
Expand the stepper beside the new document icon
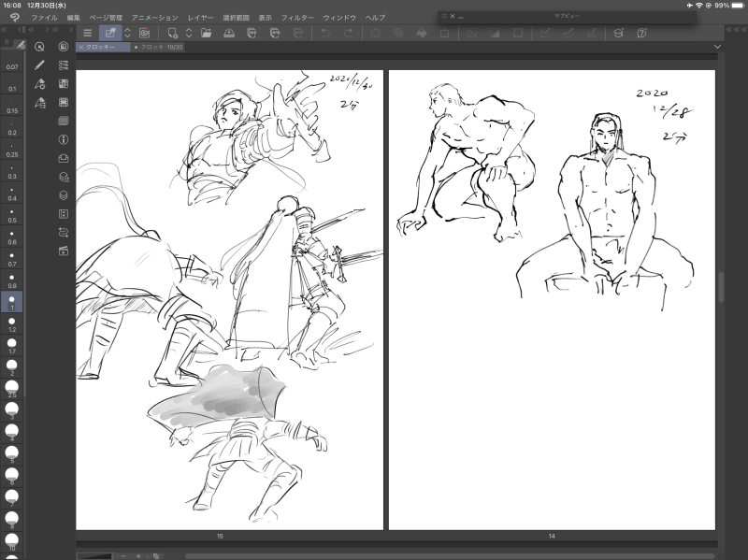click(x=189, y=33)
